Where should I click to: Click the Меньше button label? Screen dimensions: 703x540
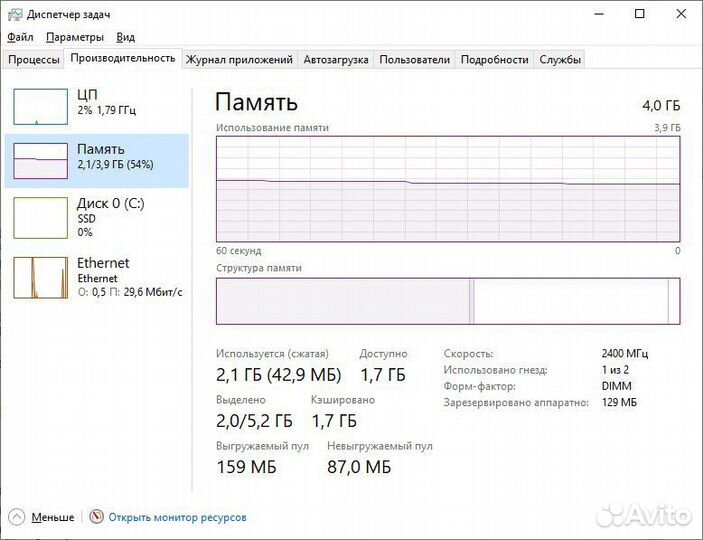point(53,517)
